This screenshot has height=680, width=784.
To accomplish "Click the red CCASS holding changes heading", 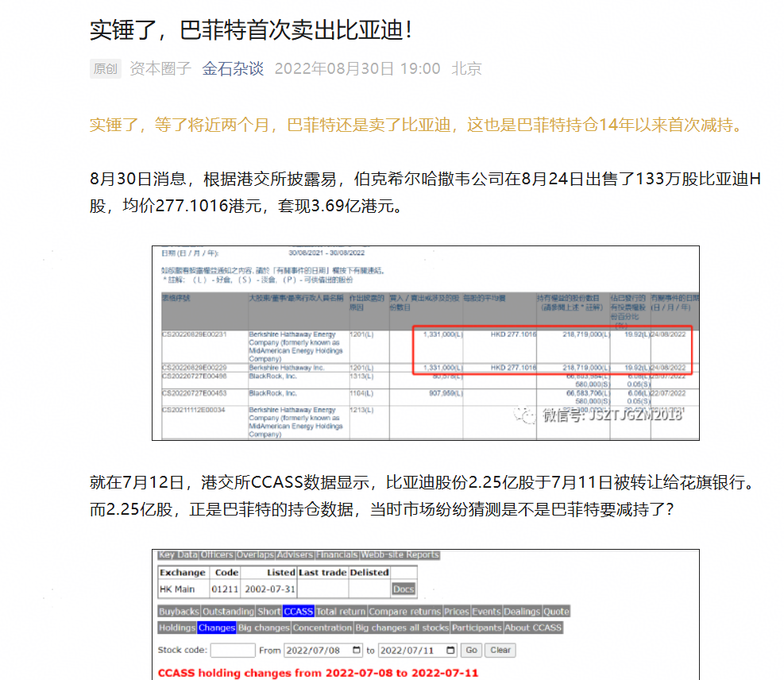I will pyautogui.click(x=318, y=673).
